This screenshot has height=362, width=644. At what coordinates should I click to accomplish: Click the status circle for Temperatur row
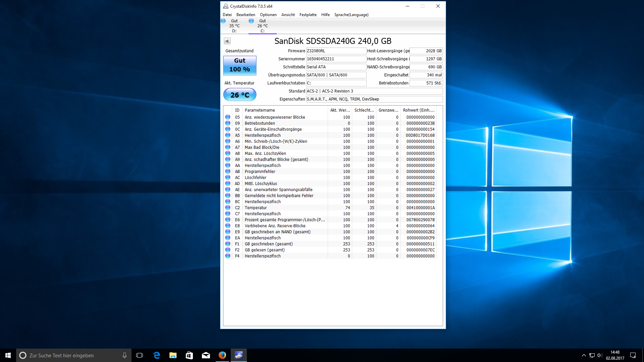pyautogui.click(x=228, y=208)
